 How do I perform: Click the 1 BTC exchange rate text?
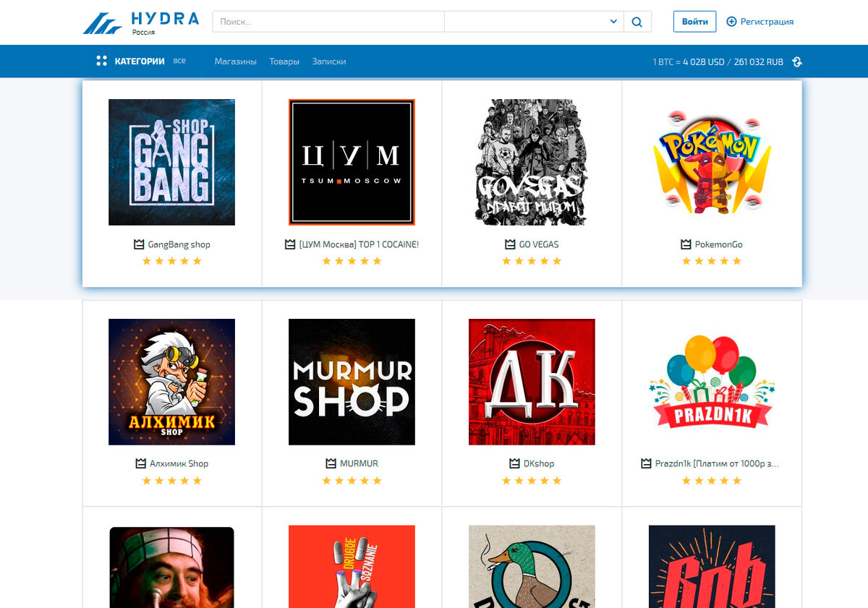click(x=718, y=61)
